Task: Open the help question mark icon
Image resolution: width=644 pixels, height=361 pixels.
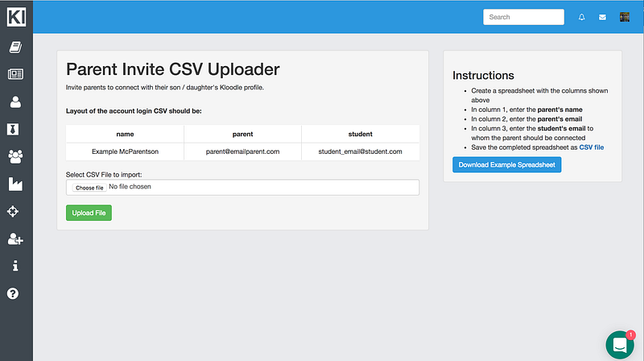Action: (x=13, y=293)
